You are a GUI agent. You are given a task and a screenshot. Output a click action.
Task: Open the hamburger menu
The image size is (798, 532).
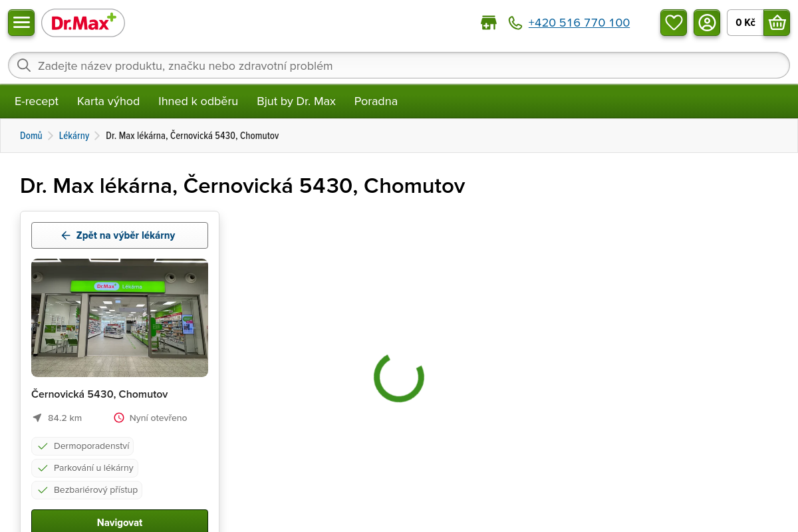click(x=21, y=23)
